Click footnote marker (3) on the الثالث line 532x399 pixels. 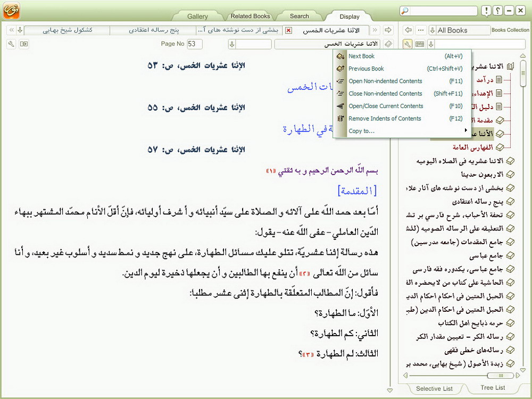(x=307, y=354)
